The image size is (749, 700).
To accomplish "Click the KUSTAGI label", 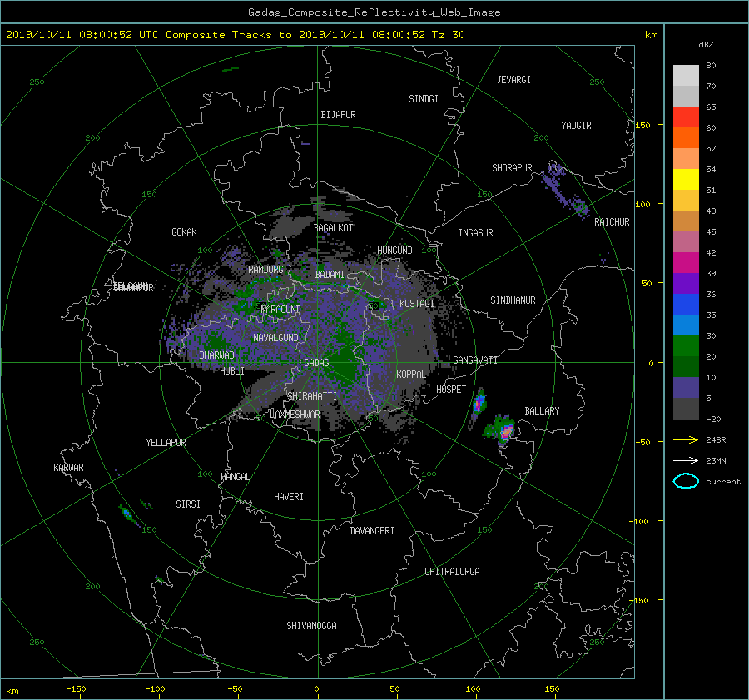I will [417, 304].
